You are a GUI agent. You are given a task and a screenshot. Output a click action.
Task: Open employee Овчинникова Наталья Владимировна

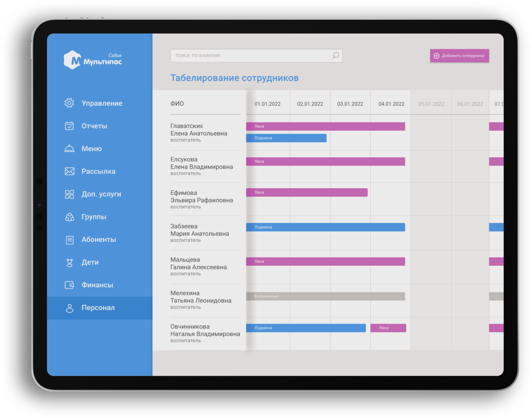coord(205,333)
